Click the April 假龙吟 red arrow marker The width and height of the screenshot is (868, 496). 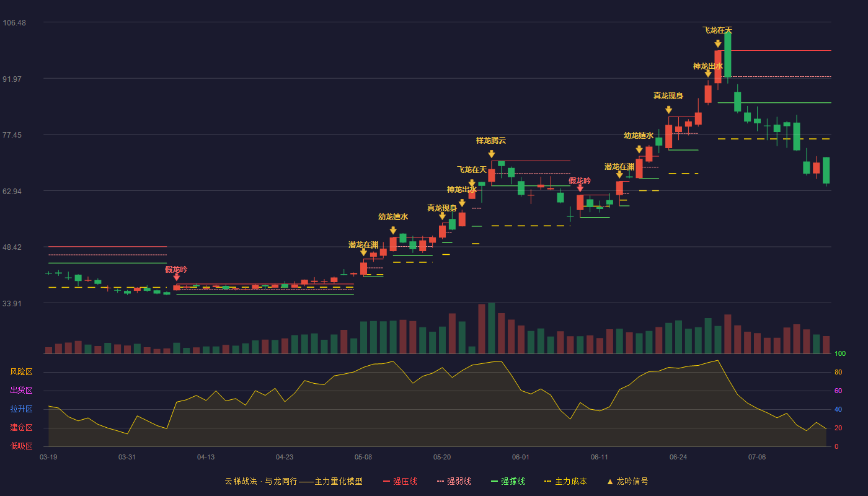pos(177,277)
